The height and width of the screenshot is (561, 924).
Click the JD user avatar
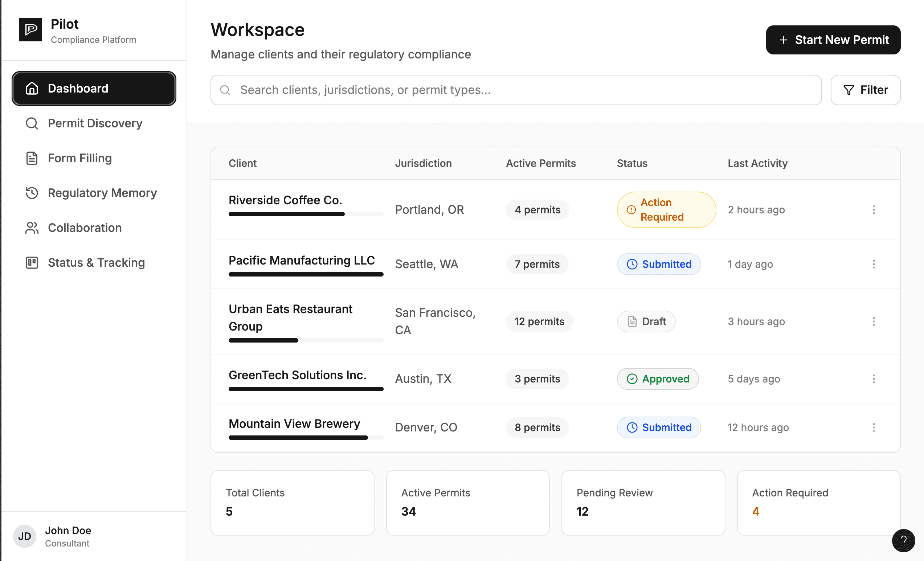pos(24,536)
